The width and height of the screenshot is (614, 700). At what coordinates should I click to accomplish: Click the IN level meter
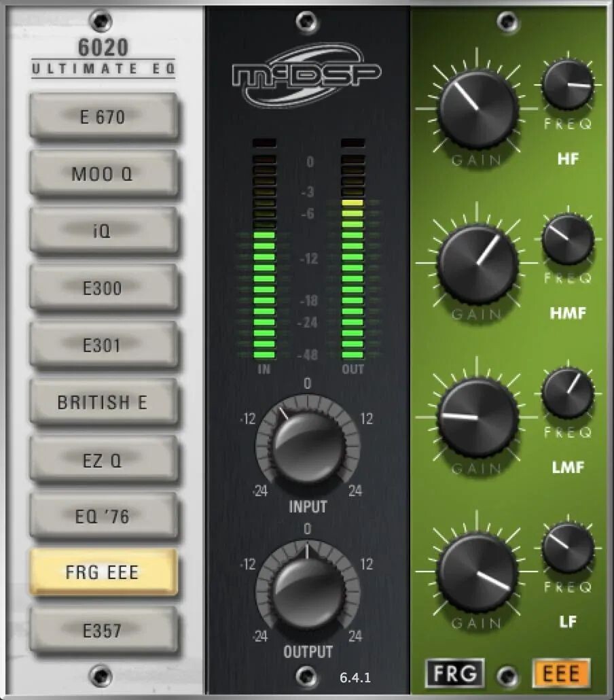pyautogui.click(x=264, y=249)
